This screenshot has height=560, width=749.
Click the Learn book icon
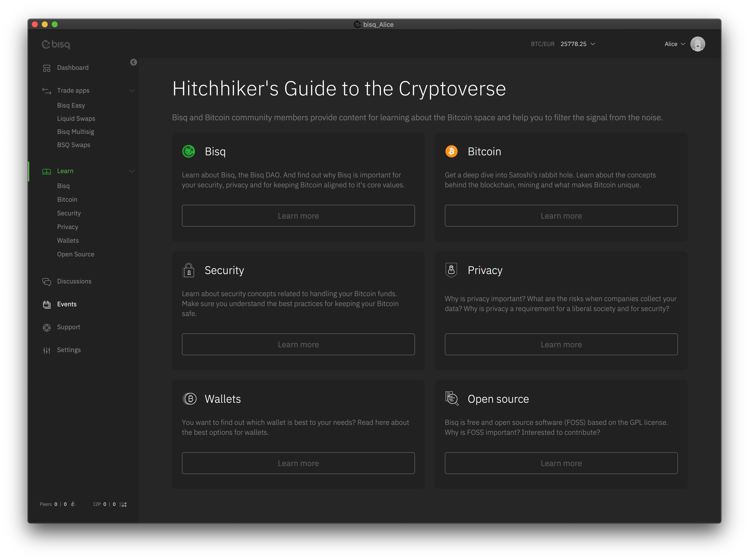pos(47,171)
